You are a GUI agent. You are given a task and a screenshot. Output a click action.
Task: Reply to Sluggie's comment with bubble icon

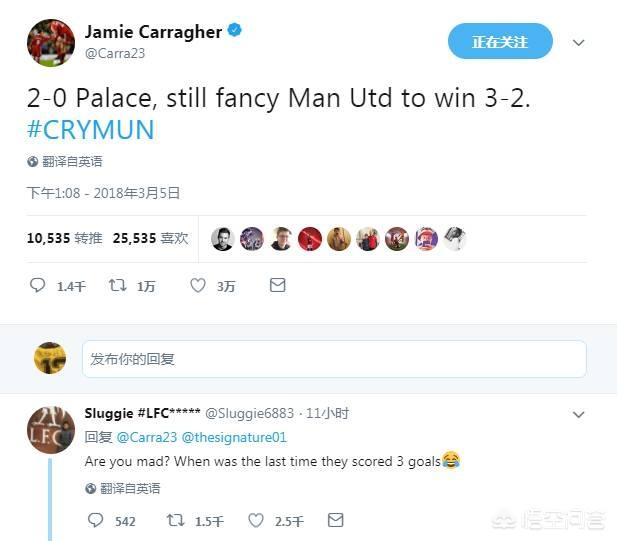coord(95,520)
